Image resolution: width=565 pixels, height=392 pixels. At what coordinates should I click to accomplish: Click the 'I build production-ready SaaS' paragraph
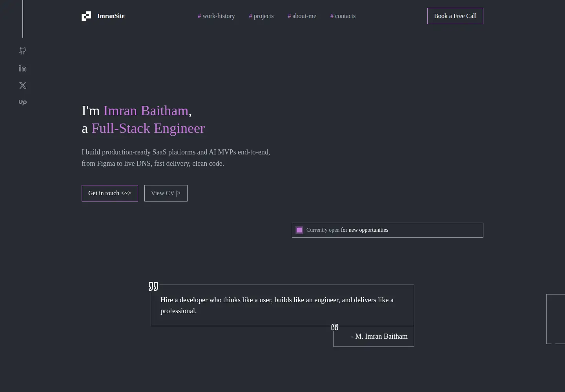176,158
